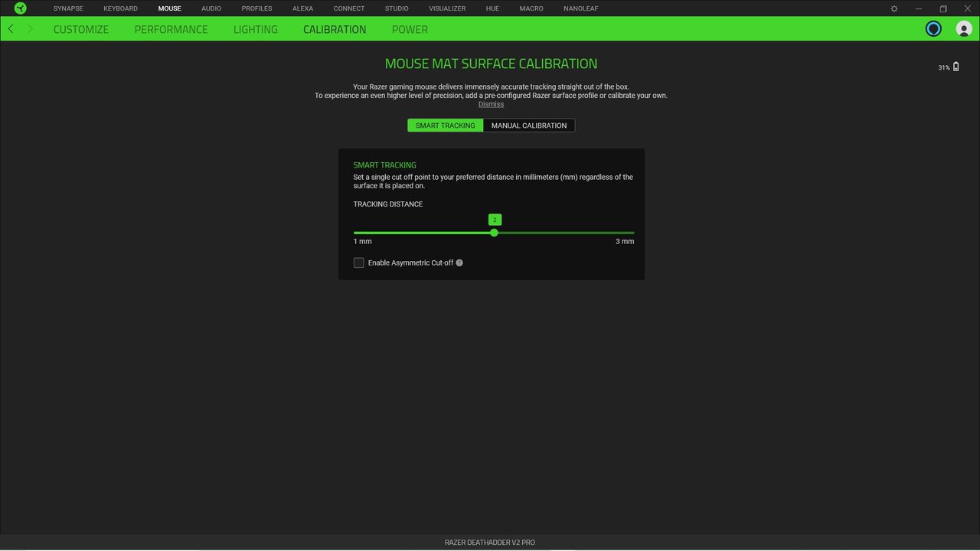The width and height of the screenshot is (980, 551).
Task: Open the CONNECT top menu
Action: 349,8
